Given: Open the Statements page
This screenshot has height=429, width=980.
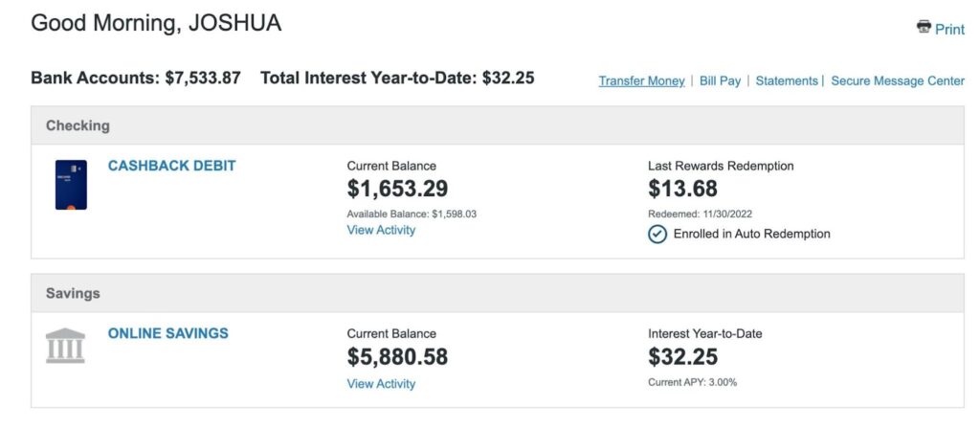Looking at the screenshot, I should click(x=787, y=81).
